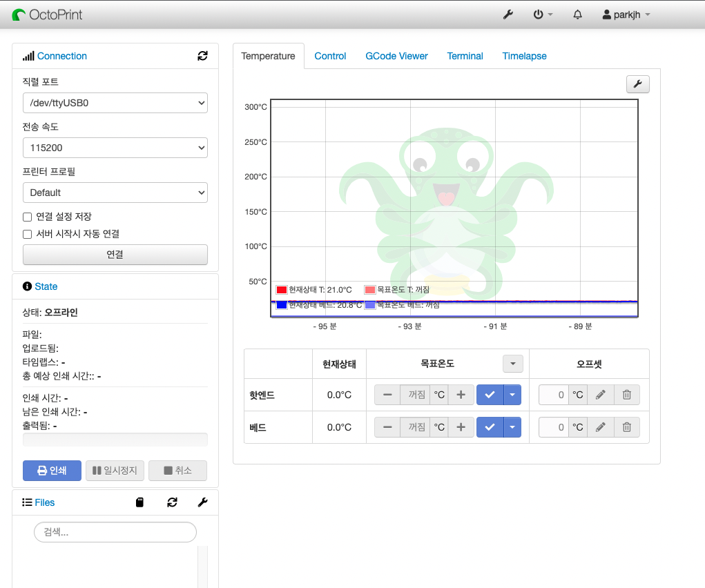The width and height of the screenshot is (705, 588).
Task: Switch to the GCode Viewer tab
Action: click(x=396, y=56)
